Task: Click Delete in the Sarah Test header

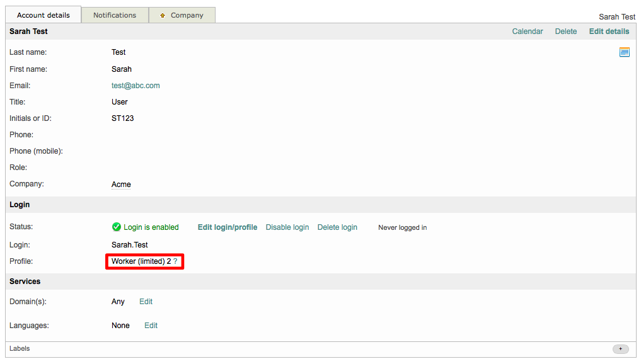Action: tap(565, 31)
